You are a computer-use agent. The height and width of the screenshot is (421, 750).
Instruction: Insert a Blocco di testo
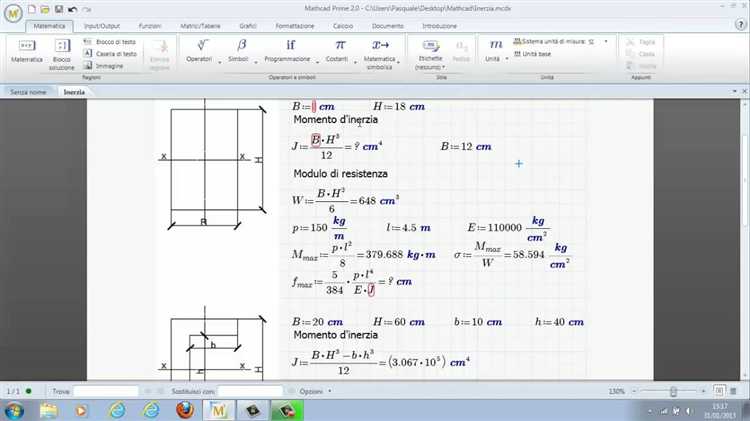pyautogui.click(x=110, y=42)
